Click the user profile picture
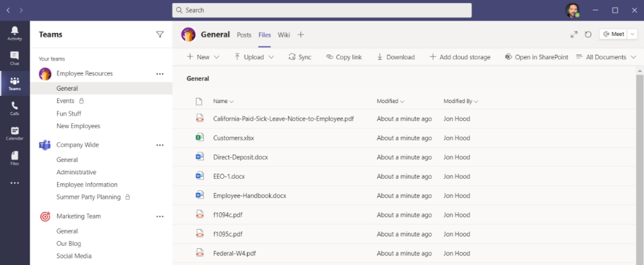644x265 pixels. click(572, 10)
